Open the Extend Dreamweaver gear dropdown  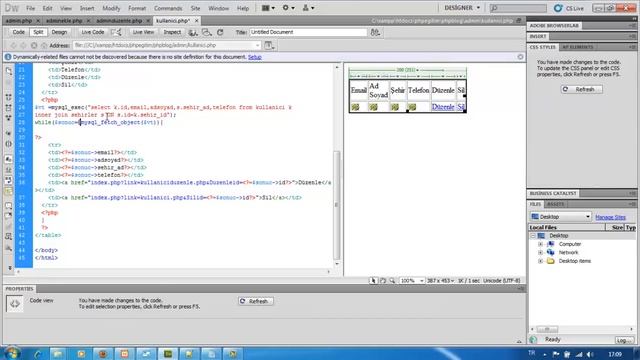pyautogui.click(x=288, y=8)
